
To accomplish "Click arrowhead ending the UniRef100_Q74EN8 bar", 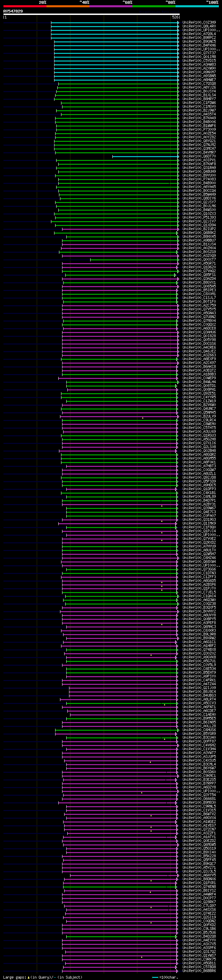I will click(x=176, y=887).
